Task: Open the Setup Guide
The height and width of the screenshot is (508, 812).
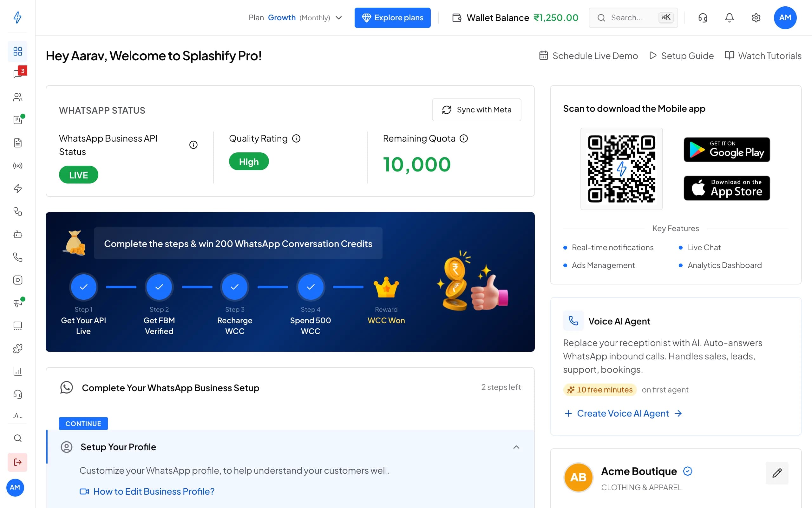Action: click(681, 56)
